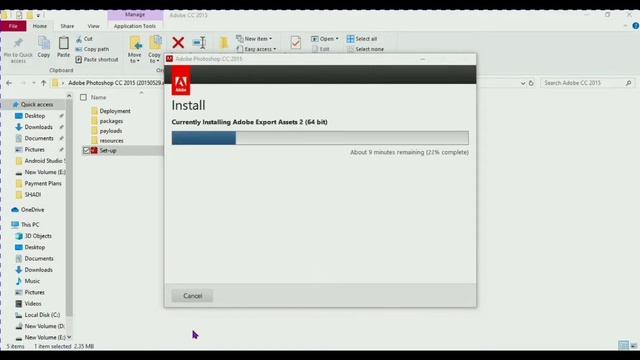Select the Deployment folder
Screen dimensions: 640x360
[111, 111]
